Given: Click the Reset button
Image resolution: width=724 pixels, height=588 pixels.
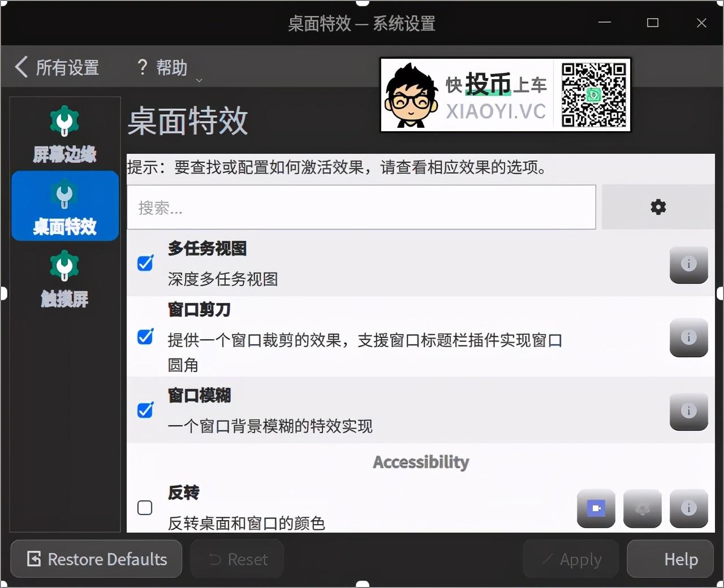Looking at the screenshot, I should [x=236, y=559].
